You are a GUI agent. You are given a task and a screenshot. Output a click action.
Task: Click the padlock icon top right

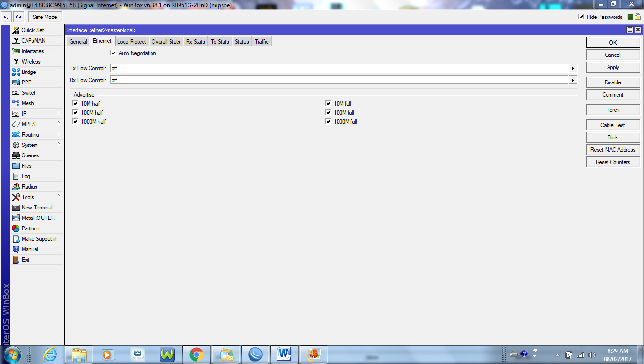(x=638, y=17)
